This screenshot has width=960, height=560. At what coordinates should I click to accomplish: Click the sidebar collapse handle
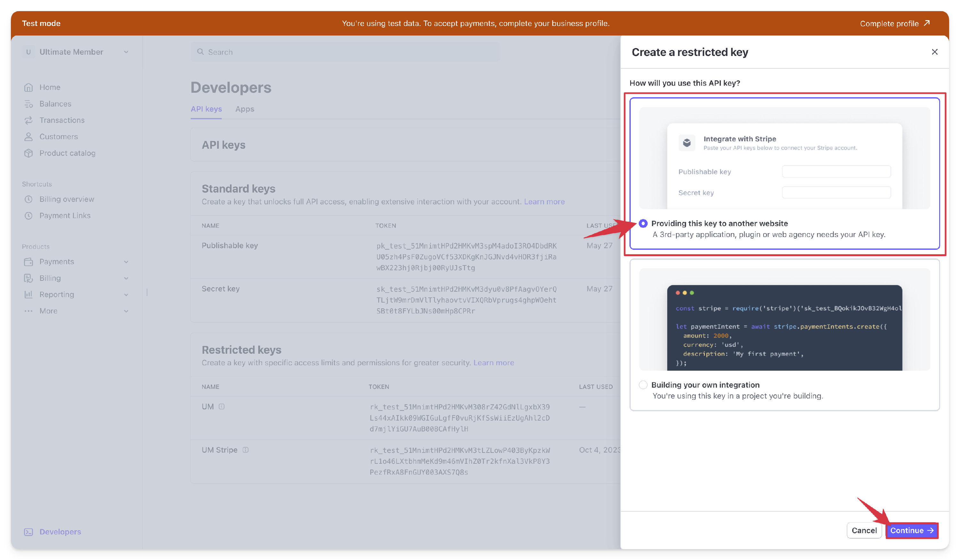click(x=147, y=292)
